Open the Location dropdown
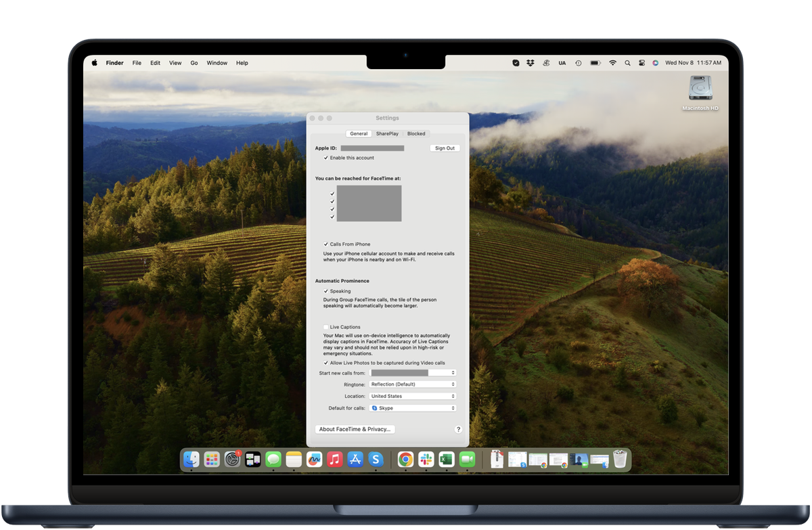 (x=413, y=396)
